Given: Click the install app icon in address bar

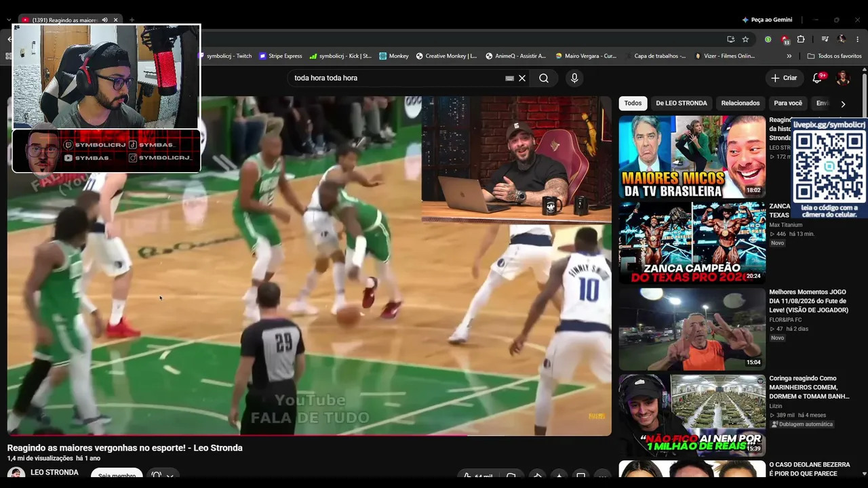Looking at the screenshot, I should point(730,39).
